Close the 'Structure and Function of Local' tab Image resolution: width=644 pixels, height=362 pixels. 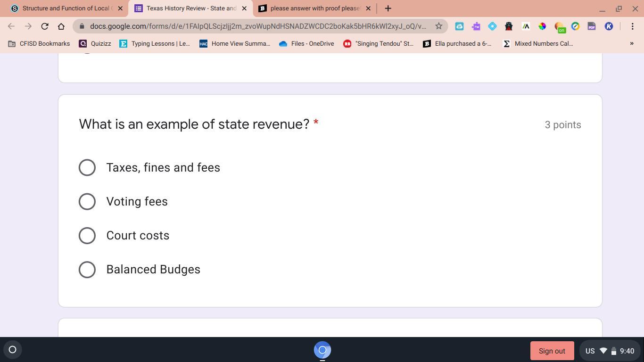pos(120,8)
